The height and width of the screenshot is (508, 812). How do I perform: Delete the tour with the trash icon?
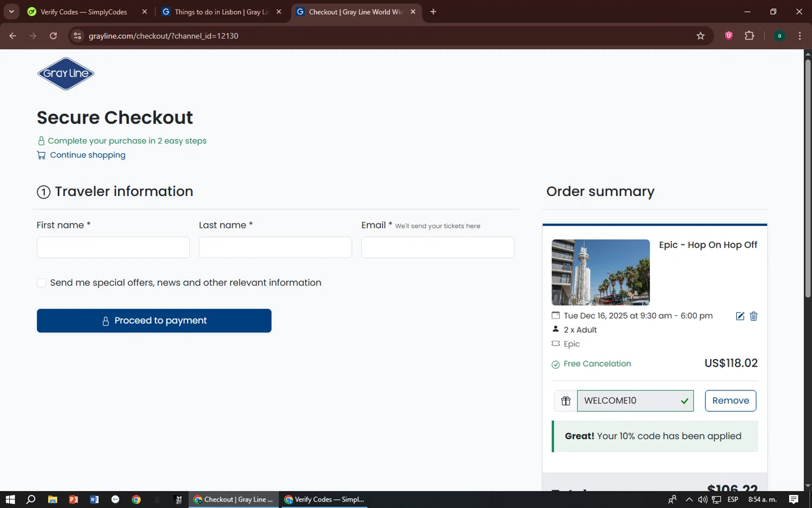[x=754, y=316]
